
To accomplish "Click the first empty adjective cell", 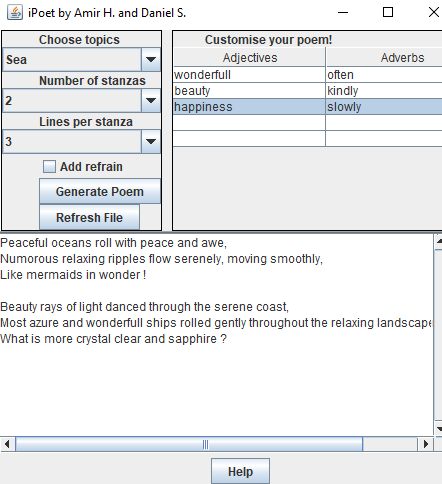I will [x=249, y=123].
